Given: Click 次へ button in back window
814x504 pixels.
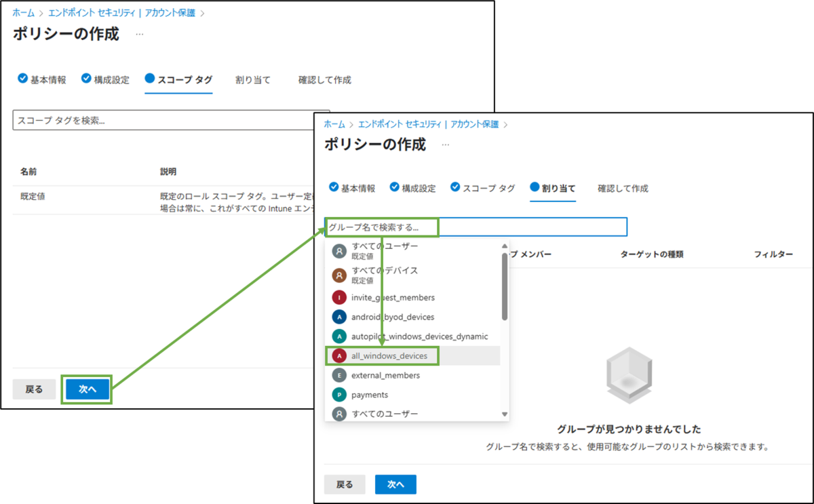Looking at the screenshot, I should [x=87, y=389].
